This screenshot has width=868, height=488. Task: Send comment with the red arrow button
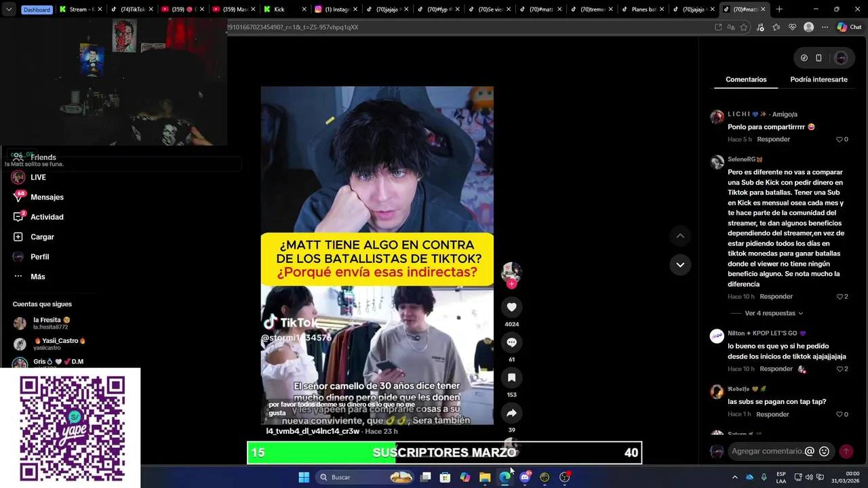pyautogui.click(x=846, y=451)
